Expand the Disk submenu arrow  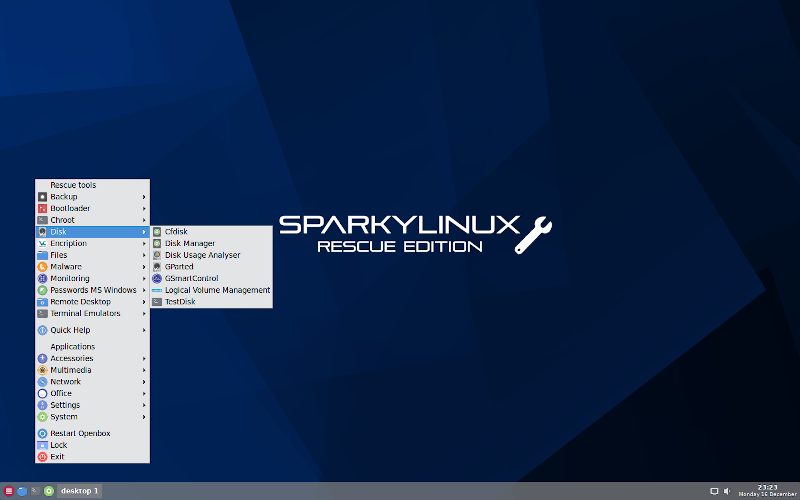[x=144, y=232]
